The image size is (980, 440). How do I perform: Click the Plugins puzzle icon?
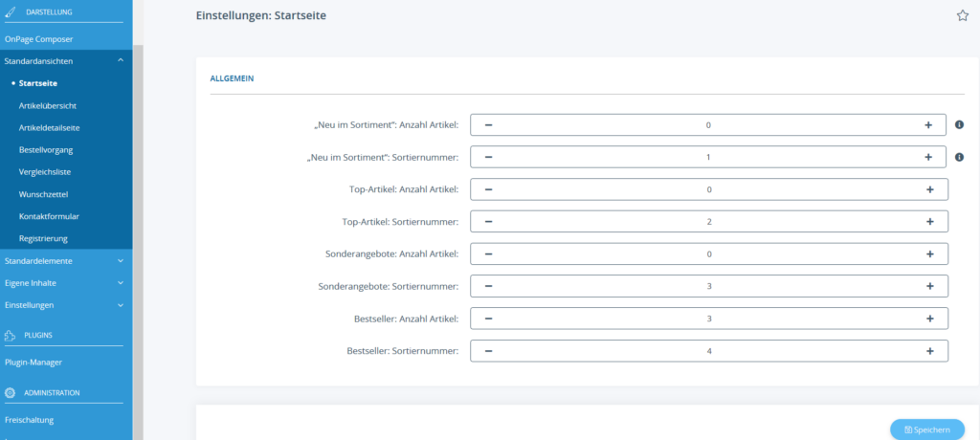point(10,335)
